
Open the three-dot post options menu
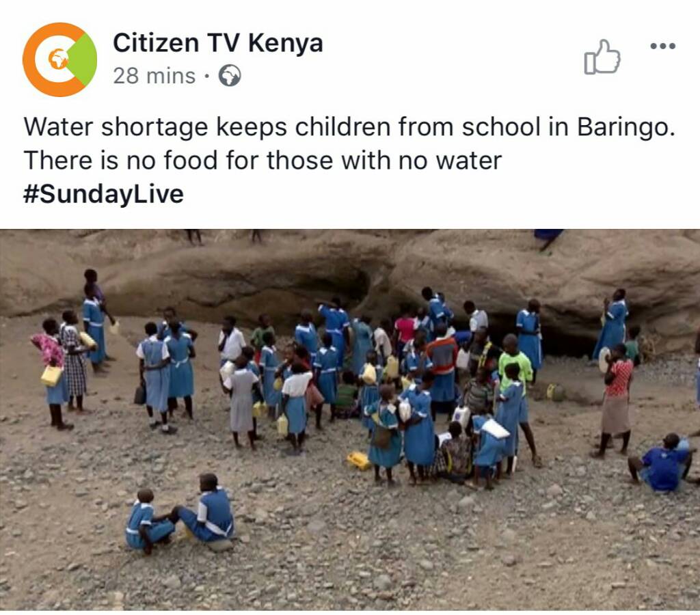click(x=663, y=46)
